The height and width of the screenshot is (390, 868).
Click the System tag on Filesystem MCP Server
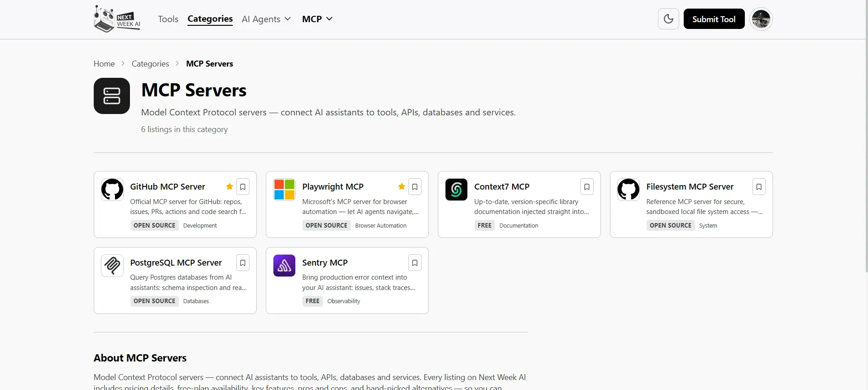[708, 226]
